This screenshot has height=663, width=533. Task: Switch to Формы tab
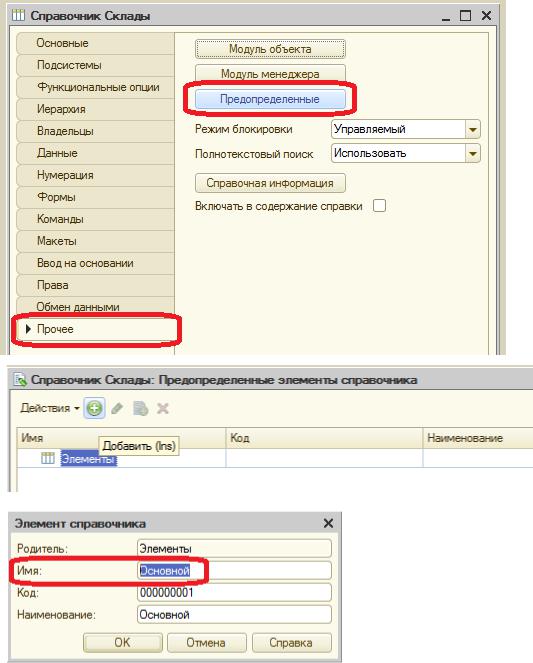96,197
